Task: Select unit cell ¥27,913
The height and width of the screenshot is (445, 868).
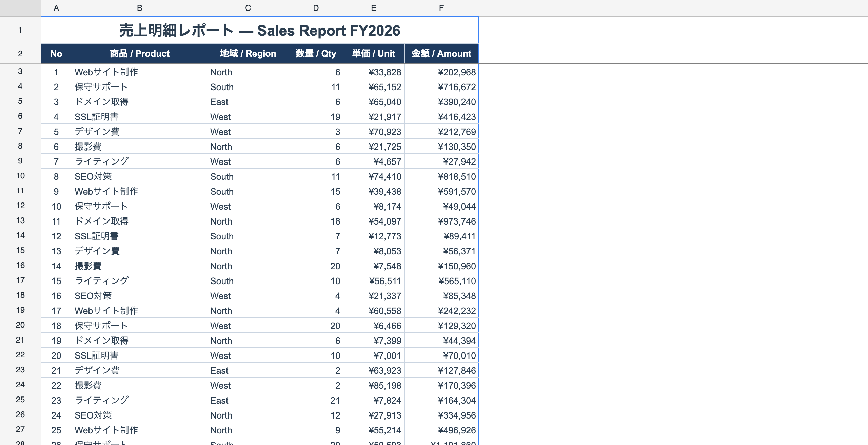Action: (x=374, y=415)
